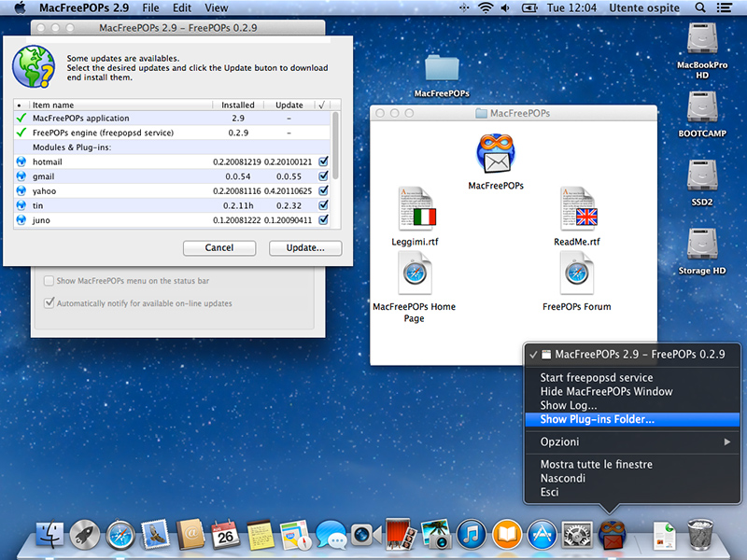Uncheck the hotmail update checkbox
Image resolution: width=747 pixels, height=560 pixels.
click(323, 161)
